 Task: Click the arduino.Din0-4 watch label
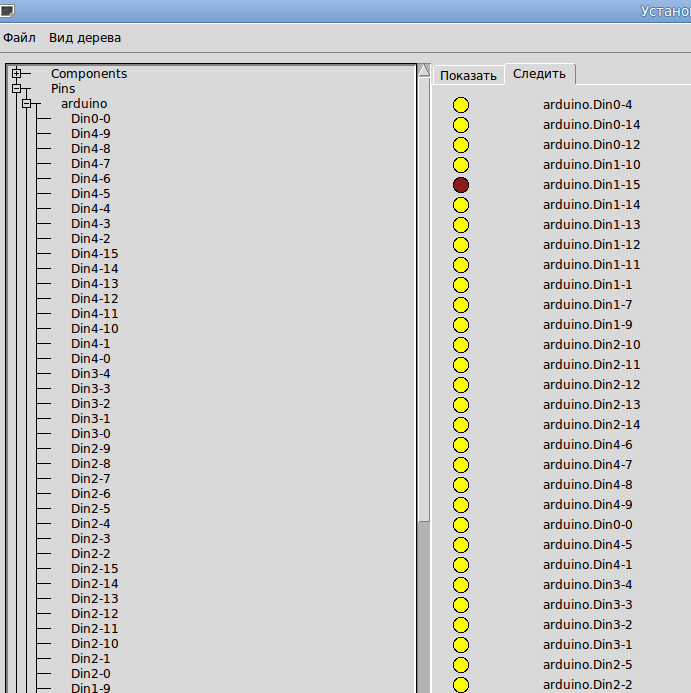588,105
